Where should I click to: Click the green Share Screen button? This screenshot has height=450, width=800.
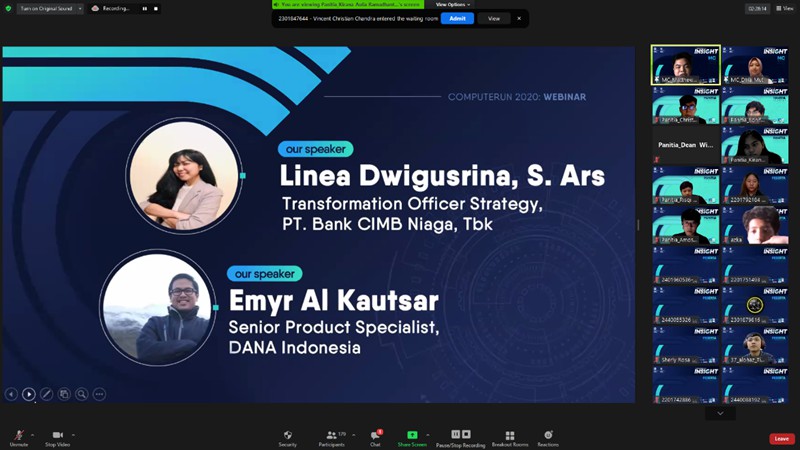point(412,438)
